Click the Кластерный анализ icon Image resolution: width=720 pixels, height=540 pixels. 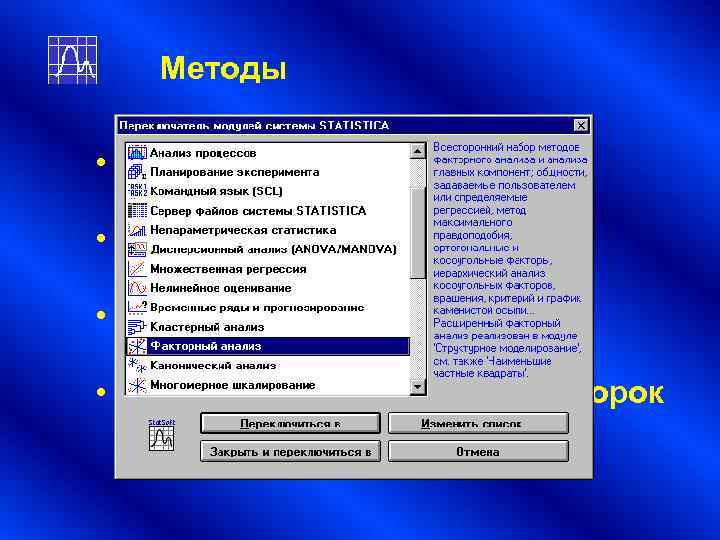137,327
